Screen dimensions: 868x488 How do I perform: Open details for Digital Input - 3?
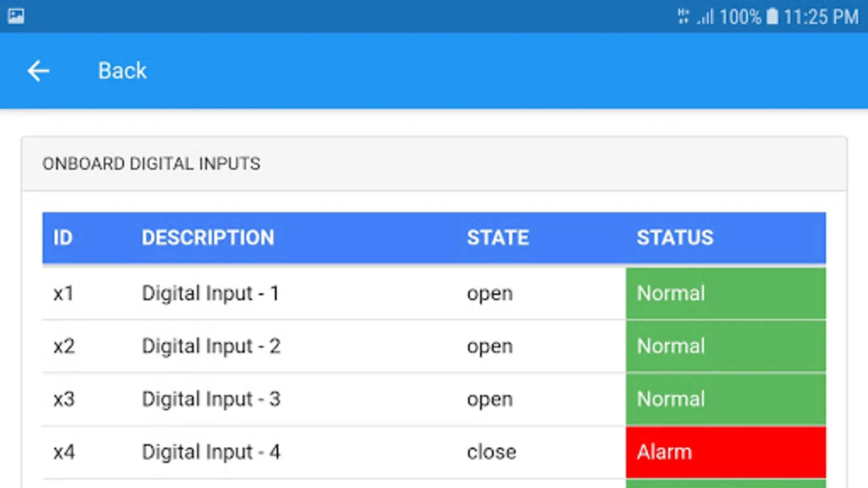pos(211,399)
